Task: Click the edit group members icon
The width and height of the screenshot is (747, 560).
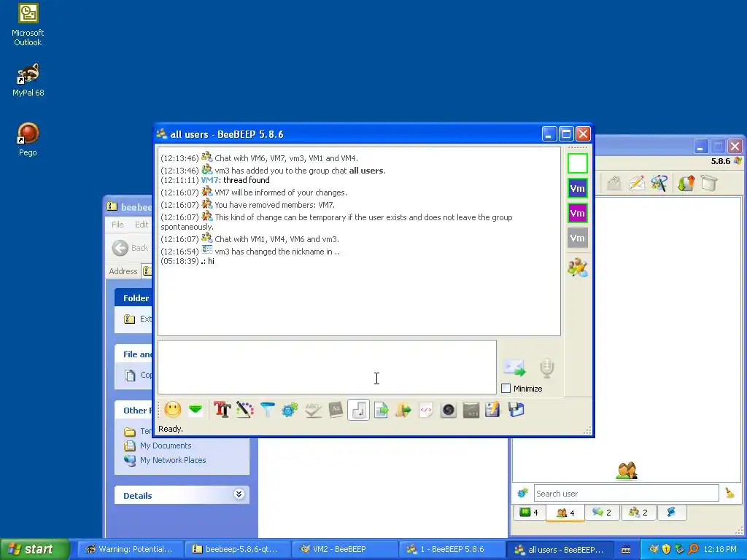Action: tap(578, 268)
